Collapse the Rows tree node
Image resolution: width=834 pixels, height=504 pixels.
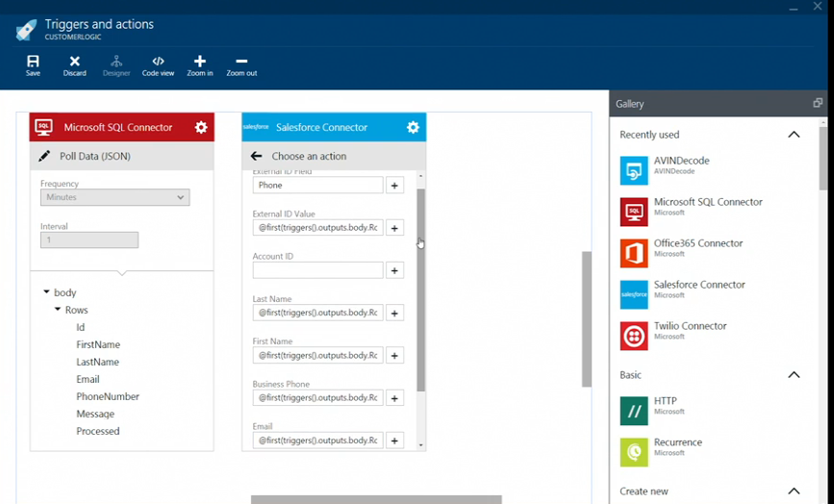[x=57, y=310]
